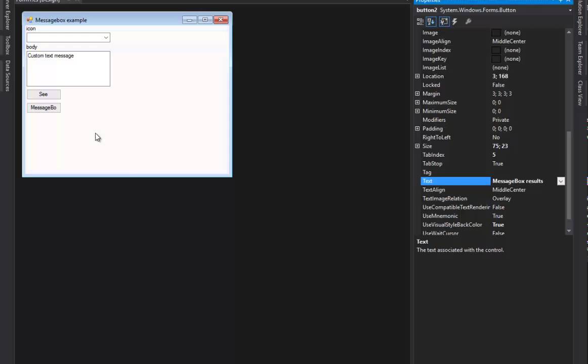Click the MessageBox results value field
The width and height of the screenshot is (588, 364).
(x=524, y=181)
